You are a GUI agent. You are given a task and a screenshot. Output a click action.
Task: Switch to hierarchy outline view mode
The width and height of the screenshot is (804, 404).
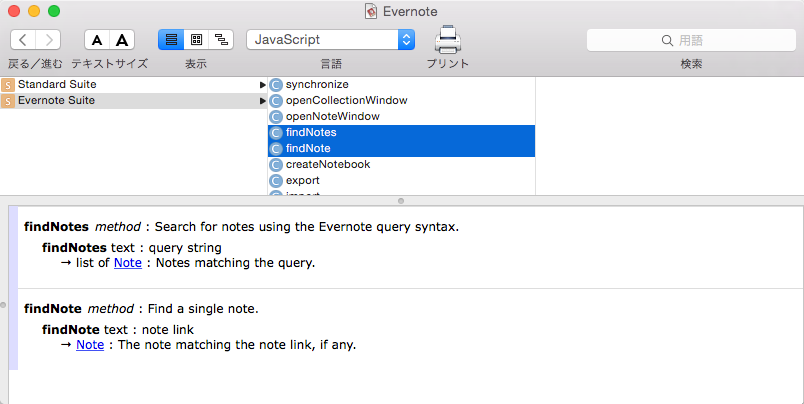[x=222, y=40]
